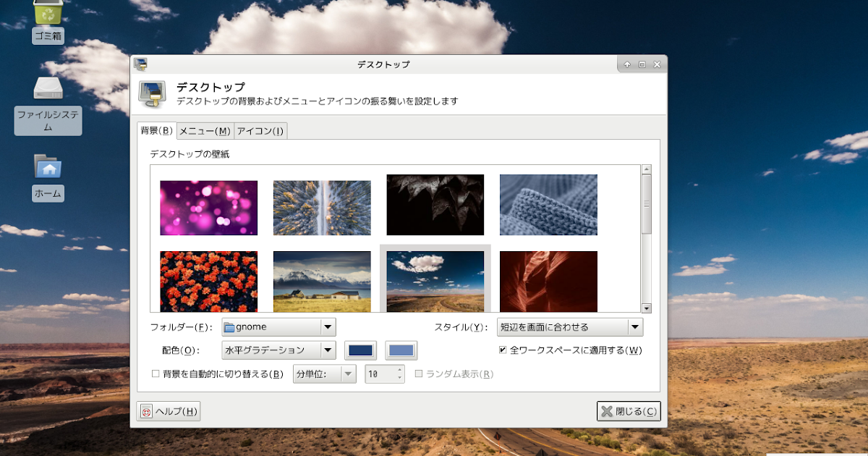The height and width of the screenshot is (456, 868).
Task: Toggle the ランダム表示 checkbox
Action: (419, 374)
